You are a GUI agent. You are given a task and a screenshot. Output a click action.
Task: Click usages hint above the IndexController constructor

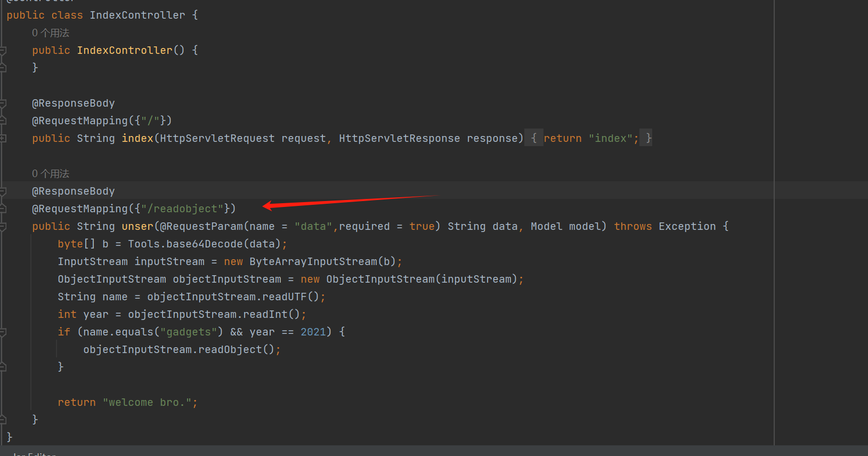coord(51,33)
